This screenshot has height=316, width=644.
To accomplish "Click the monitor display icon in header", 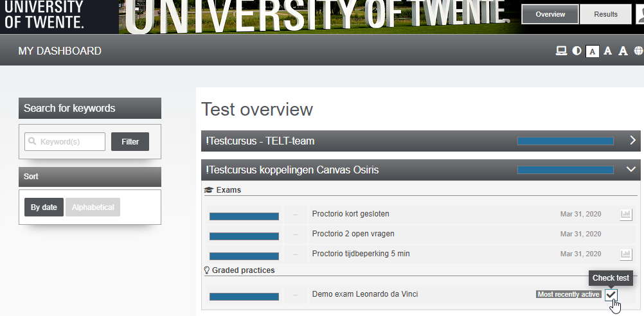I will tap(561, 51).
